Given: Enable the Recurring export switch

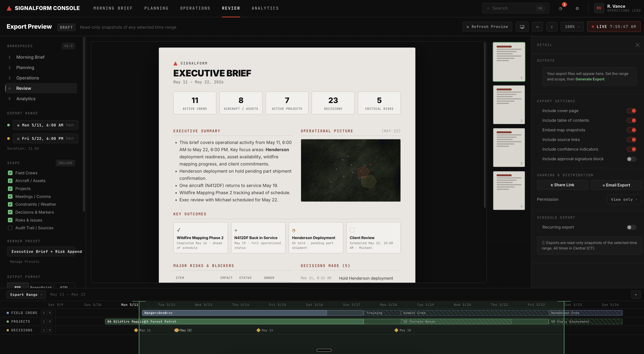Looking at the screenshot, I should [631, 227].
